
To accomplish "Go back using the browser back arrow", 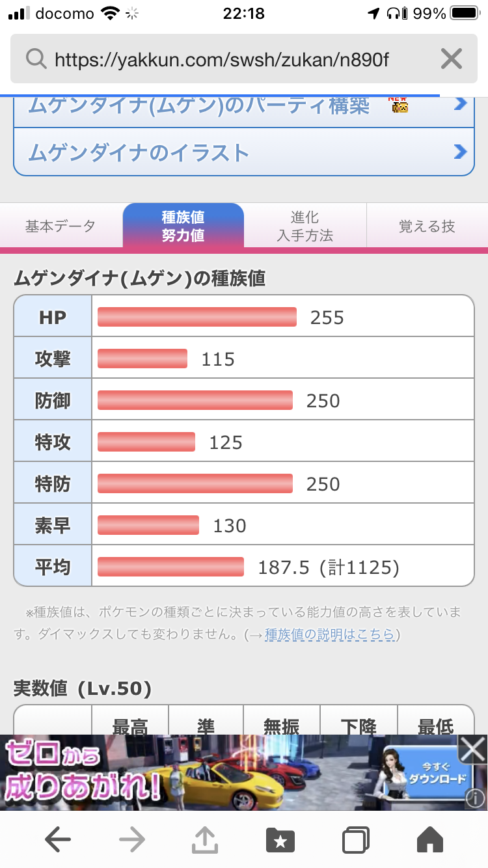I will point(58,840).
